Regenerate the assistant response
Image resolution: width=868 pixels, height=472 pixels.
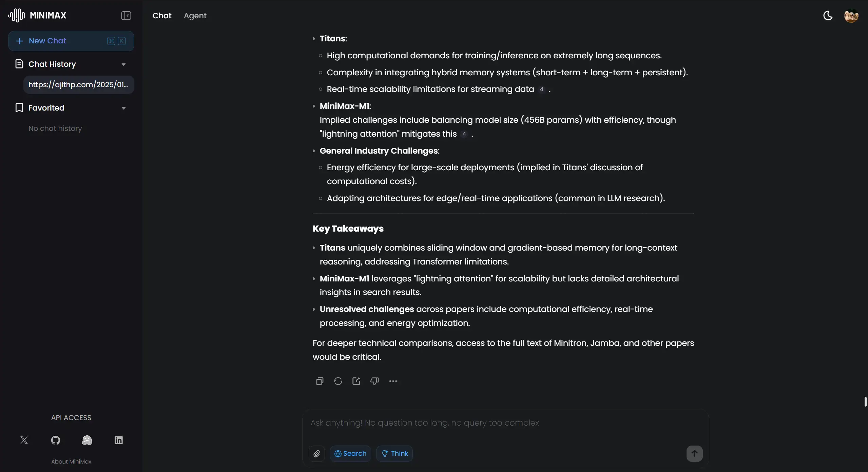[x=338, y=381]
